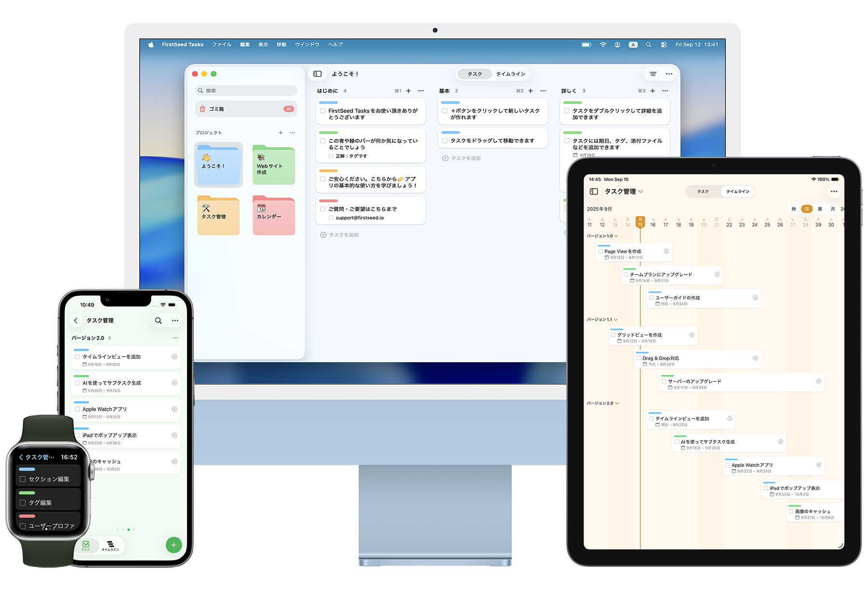Screen dimensions: 868x591
Task: Open the タスク管理 project dropdown on the iPad
Action: 641,192
